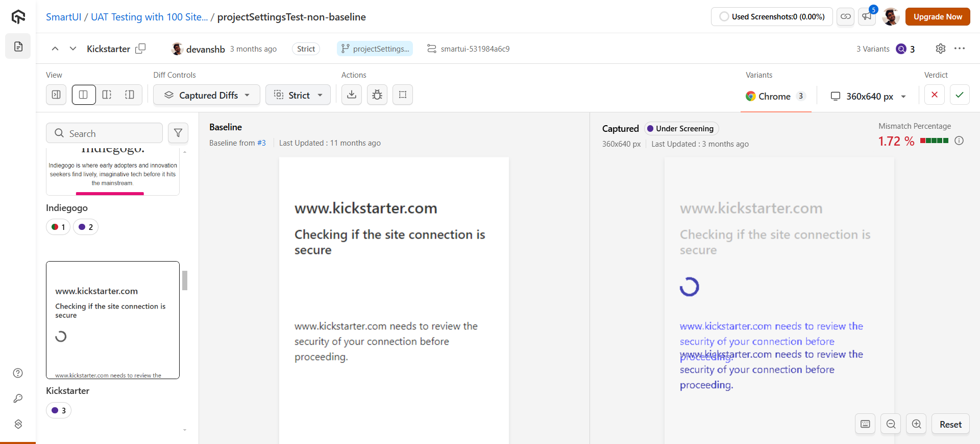Go to SmartUI breadcrumb link
This screenshot has height=444, width=980.
tap(63, 17)
